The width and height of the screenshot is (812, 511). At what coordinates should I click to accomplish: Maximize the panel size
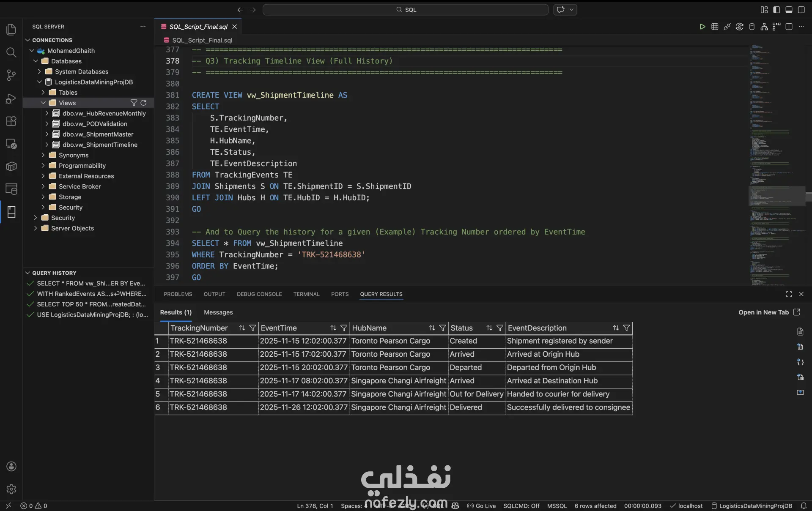tap(789, 294)
